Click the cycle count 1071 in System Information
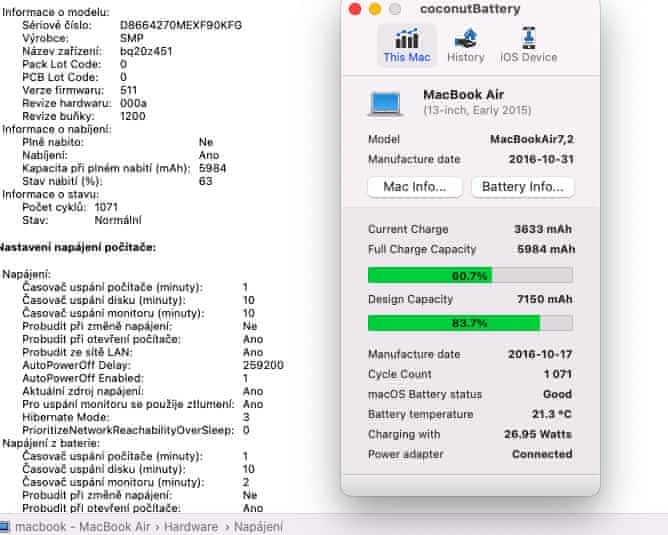Screen dimensions: 668x535 point(106,207)
